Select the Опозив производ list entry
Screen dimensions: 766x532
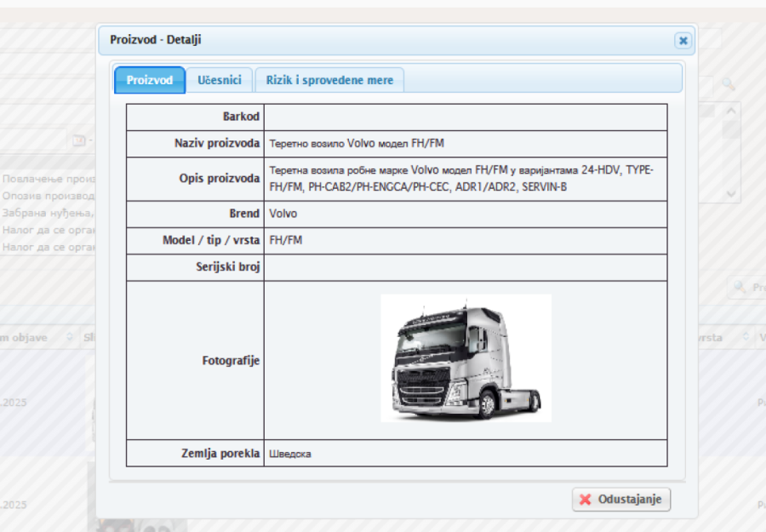pos(49,196)
